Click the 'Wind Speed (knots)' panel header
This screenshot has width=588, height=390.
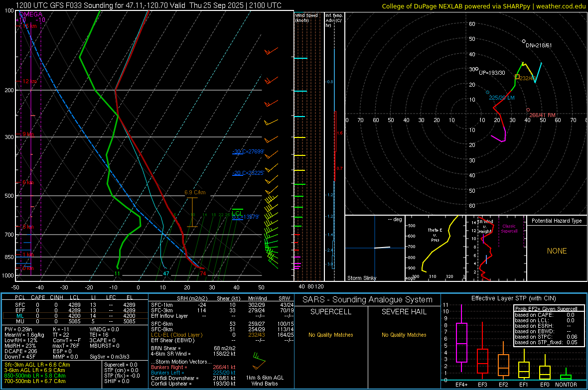(306, 17)
